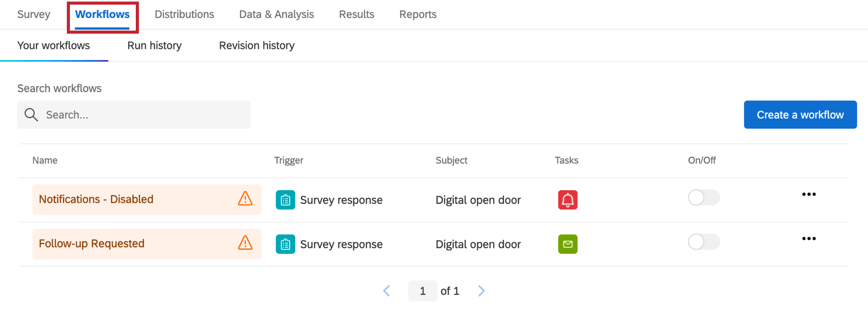Open options menu for Notifications - Disabled workflow

[x=808, y=194]
